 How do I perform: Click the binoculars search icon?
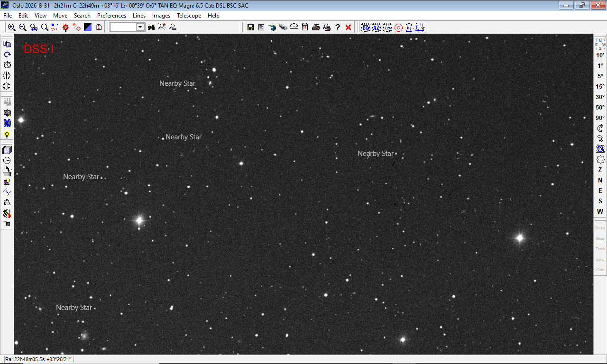click(151, 27)
